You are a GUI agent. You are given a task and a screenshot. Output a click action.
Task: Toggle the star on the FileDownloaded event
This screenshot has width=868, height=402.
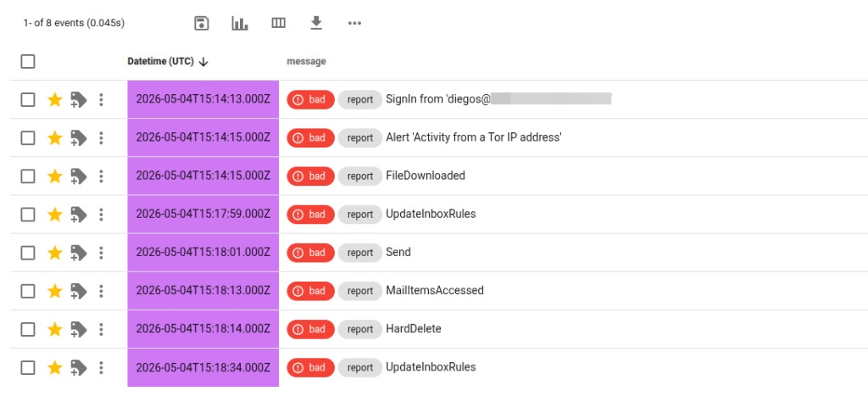55,176
